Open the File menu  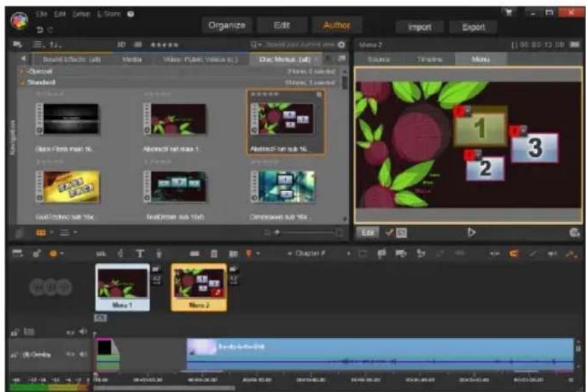(x=42, y=14)
